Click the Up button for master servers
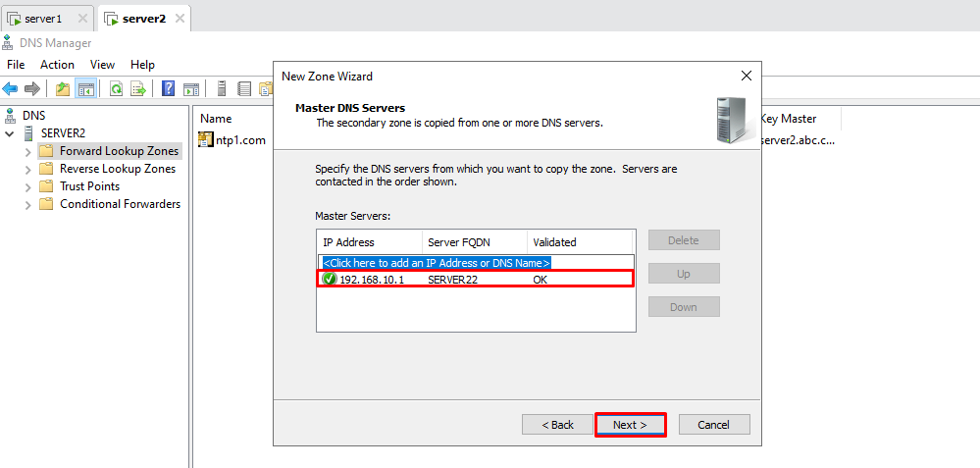 684,274
